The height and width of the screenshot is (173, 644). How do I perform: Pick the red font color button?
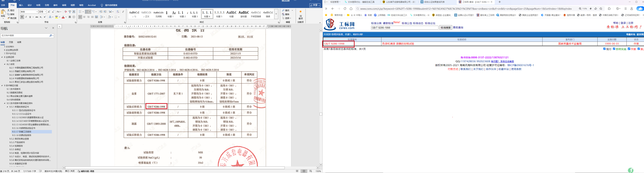click(x=63, y=17)
